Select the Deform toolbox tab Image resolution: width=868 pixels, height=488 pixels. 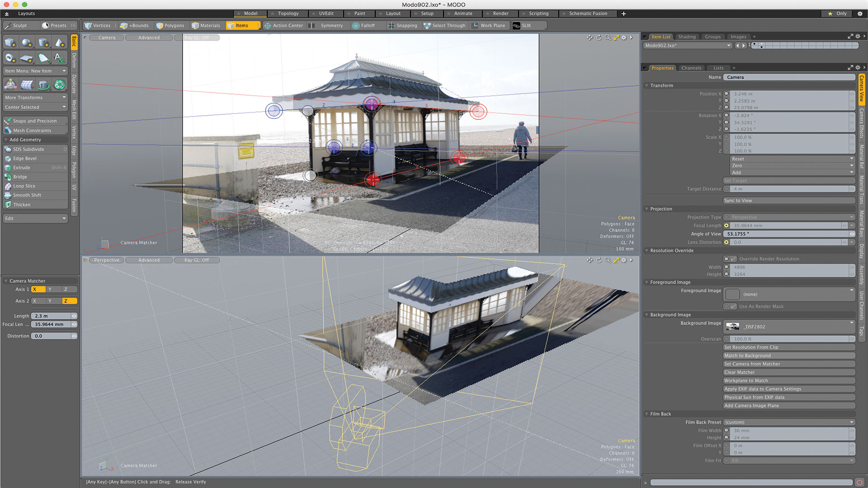tap(74, 60)
